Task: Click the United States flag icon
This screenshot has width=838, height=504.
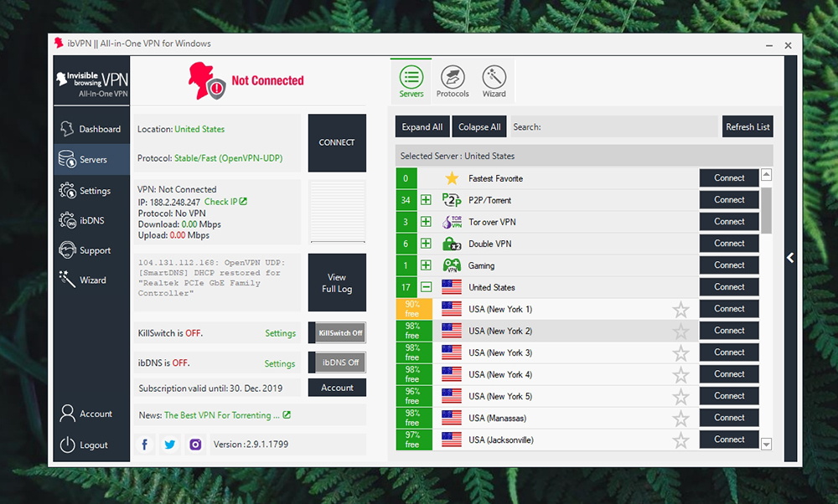Action: pyautogui.click(x=452, y=287)
